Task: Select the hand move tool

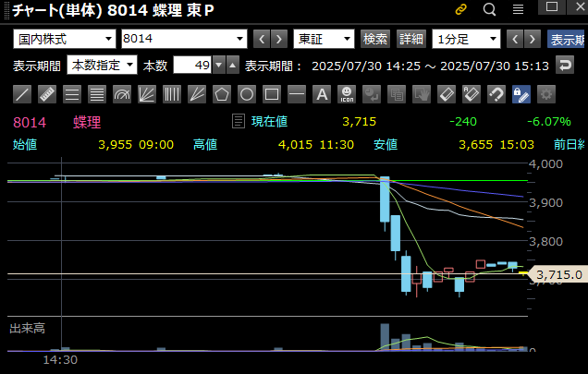Action: click(x=422, y=94)
